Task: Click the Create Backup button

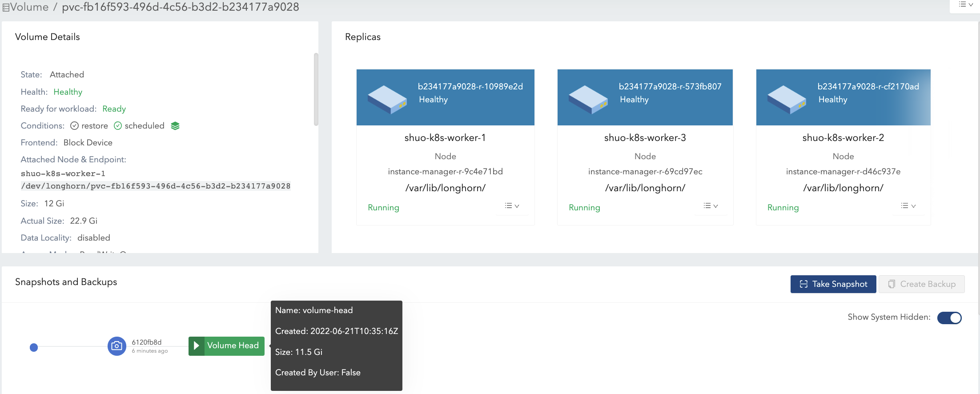Action: (922, 284)
